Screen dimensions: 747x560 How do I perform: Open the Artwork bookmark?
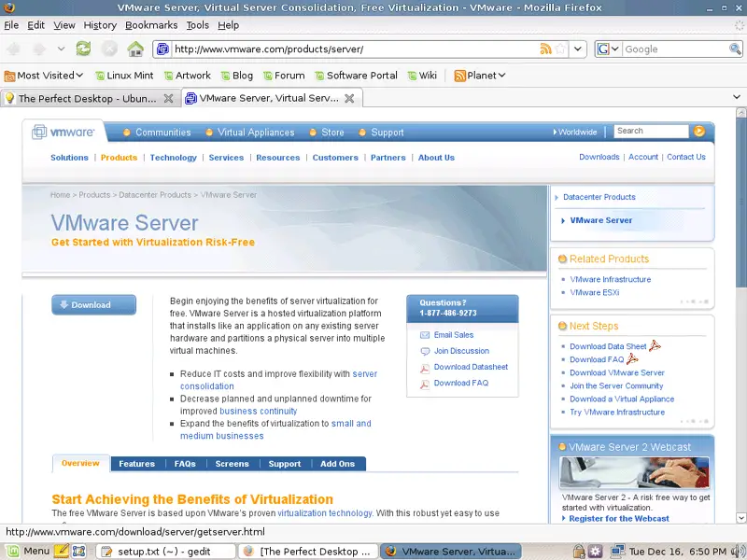coord(188,76)
